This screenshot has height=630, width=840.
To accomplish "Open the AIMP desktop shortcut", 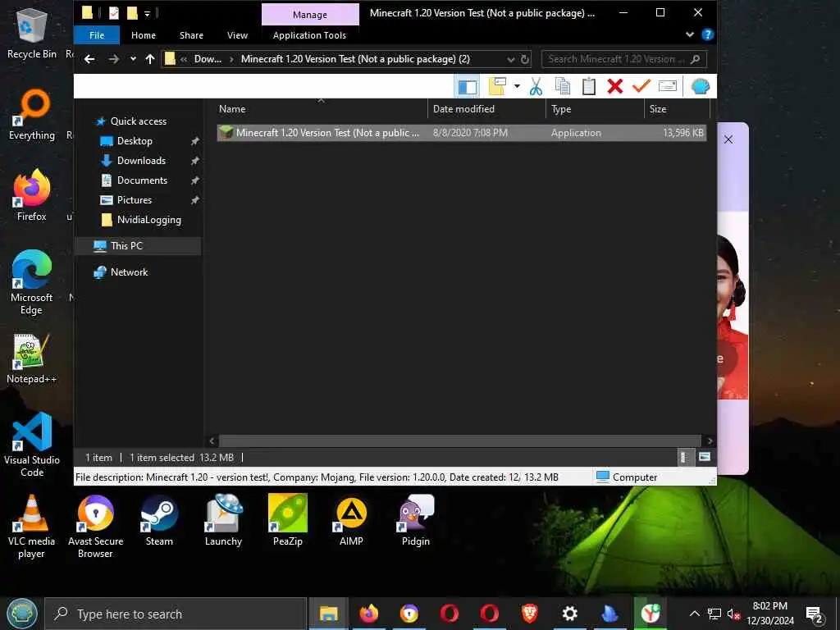I will [351, 520].
